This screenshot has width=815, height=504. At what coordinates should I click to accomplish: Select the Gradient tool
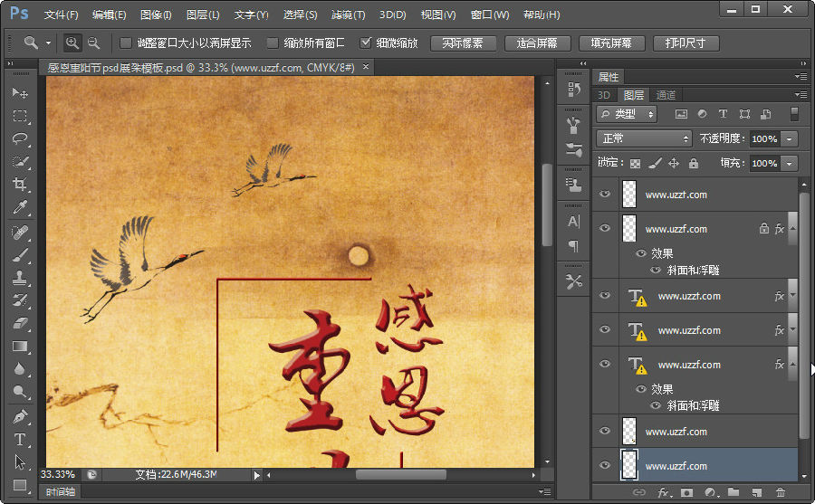[20, 347]
